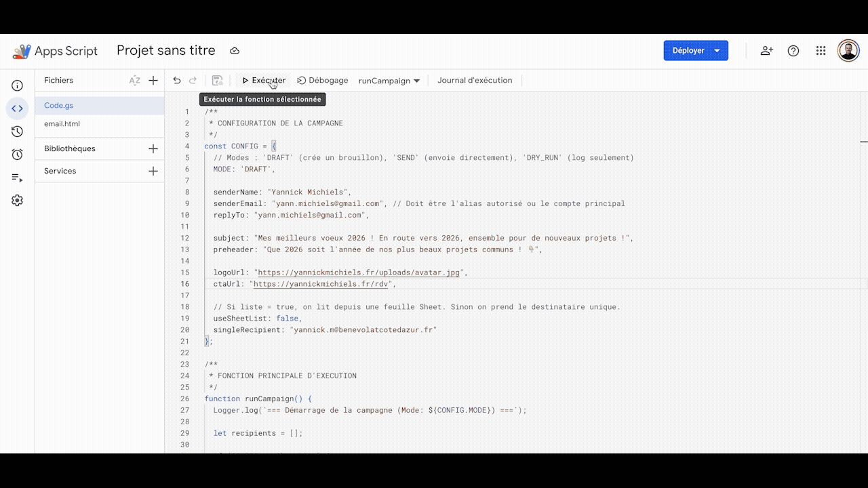Image resolution: width=868 pixels, height=488 pixels.
Task: Add a service next to Services
Action: pos(153,171)
